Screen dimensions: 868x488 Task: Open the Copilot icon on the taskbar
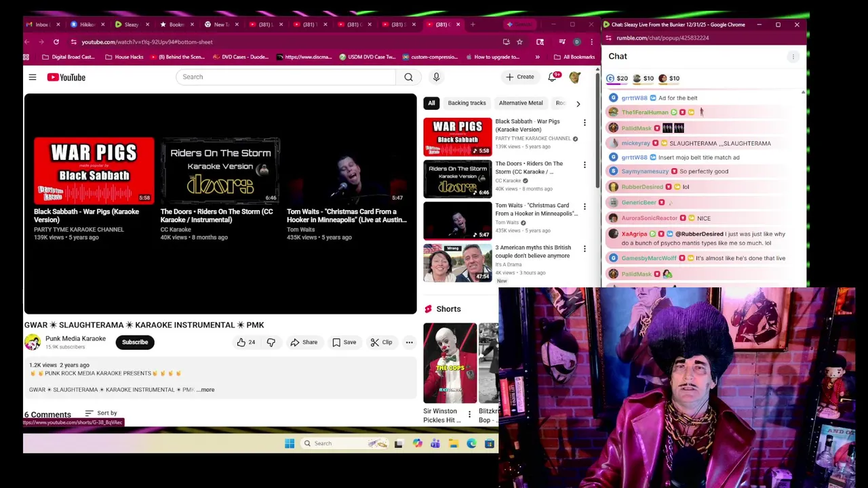coord(417,443)
